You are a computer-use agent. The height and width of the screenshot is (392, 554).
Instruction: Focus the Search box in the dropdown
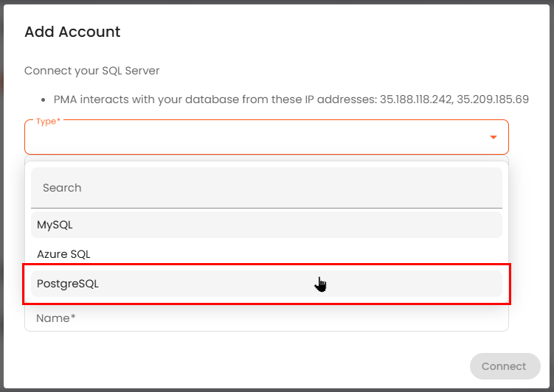click(x=266, y=188)
